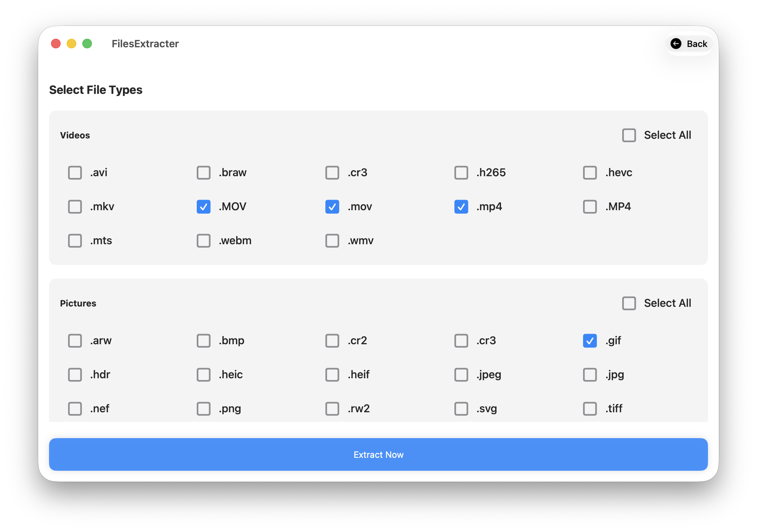Enable the .png picture format
The height and width of the screenshot is (532, 757).
(x=204, y=409)
